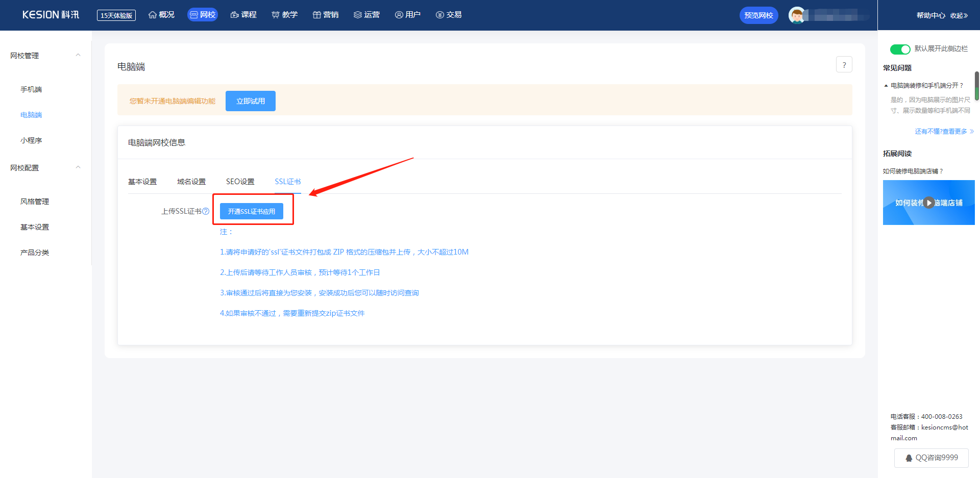The height and width of the screenshot is (478, 980).
Task: Open the 概况 overview home icon menu
Action: point(161,15)
